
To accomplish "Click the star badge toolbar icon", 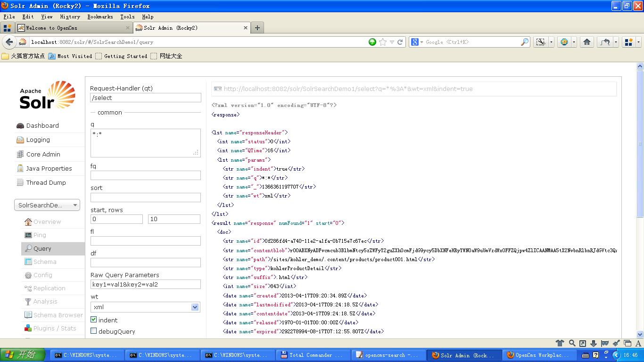I will point(564,42).
